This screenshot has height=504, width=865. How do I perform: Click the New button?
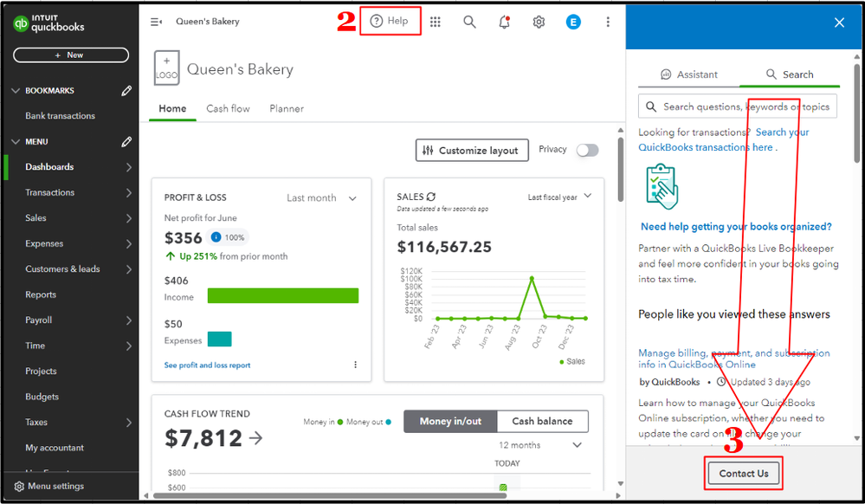pyautogui.click(x=71, y=55)
